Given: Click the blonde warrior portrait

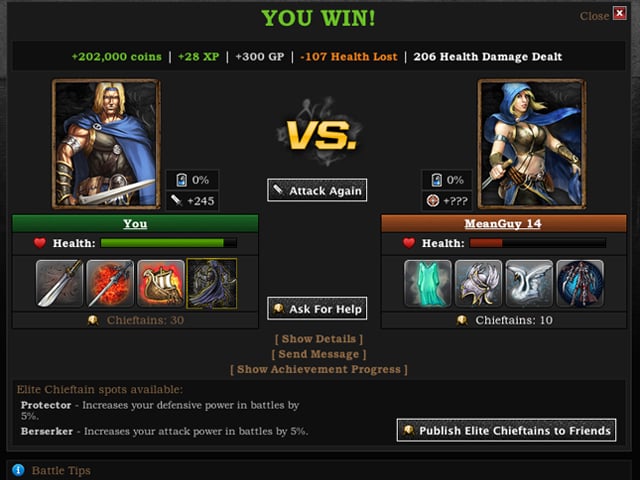Looking at the screenshot, I should [106, 144].
